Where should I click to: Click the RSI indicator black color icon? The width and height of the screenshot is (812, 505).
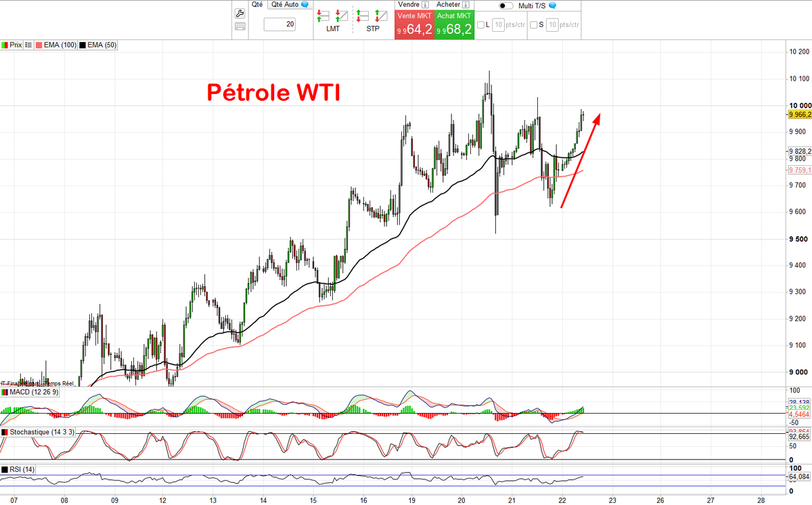point(5,469)
